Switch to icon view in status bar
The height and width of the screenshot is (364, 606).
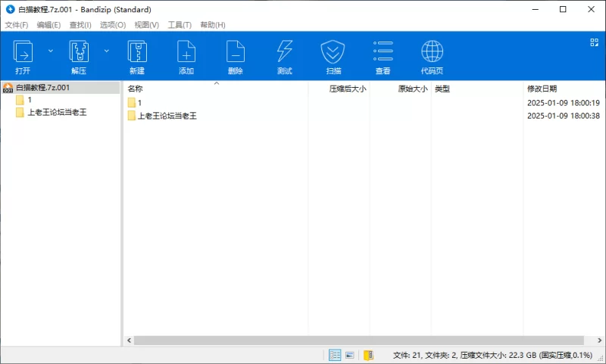350,355
